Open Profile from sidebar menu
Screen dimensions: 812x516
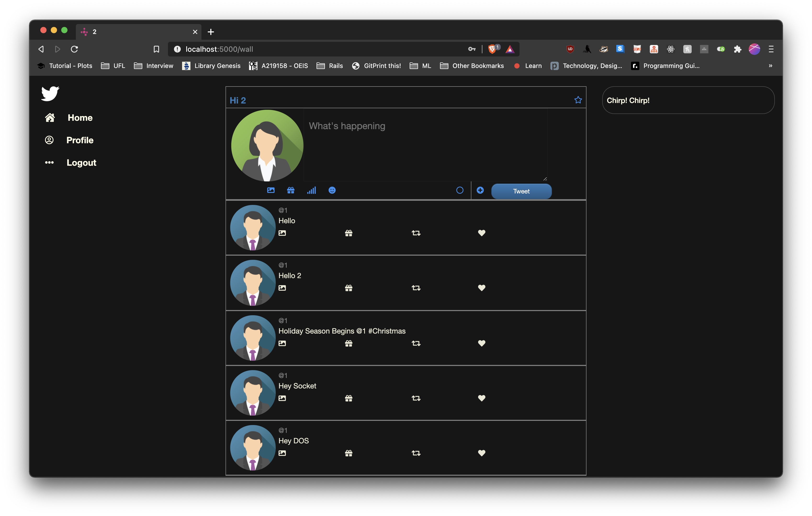[x=80, y=140]
